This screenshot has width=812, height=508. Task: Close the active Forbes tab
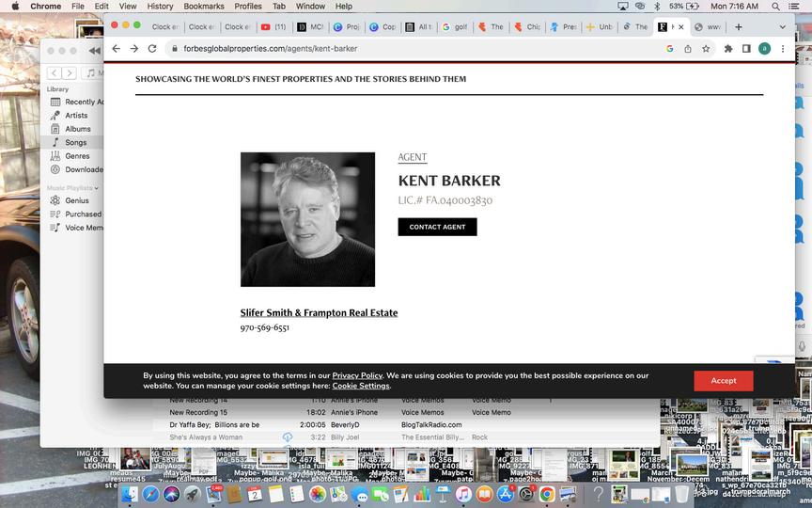681,27
